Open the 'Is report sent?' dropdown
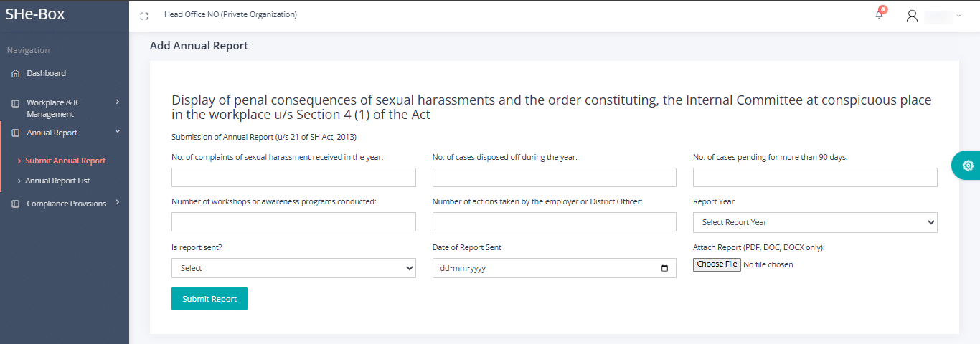Screen dimensions: 980x344 tap(293, 268)
